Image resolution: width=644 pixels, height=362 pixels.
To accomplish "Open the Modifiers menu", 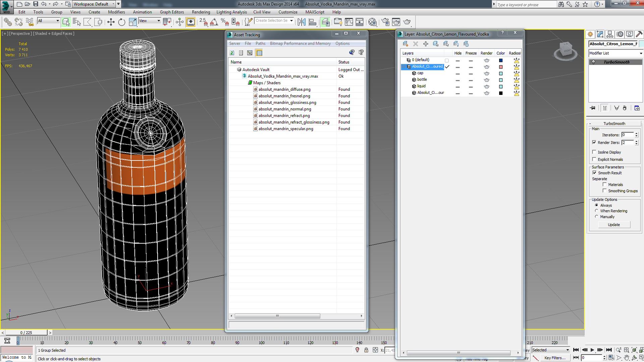I will [116, 12].
